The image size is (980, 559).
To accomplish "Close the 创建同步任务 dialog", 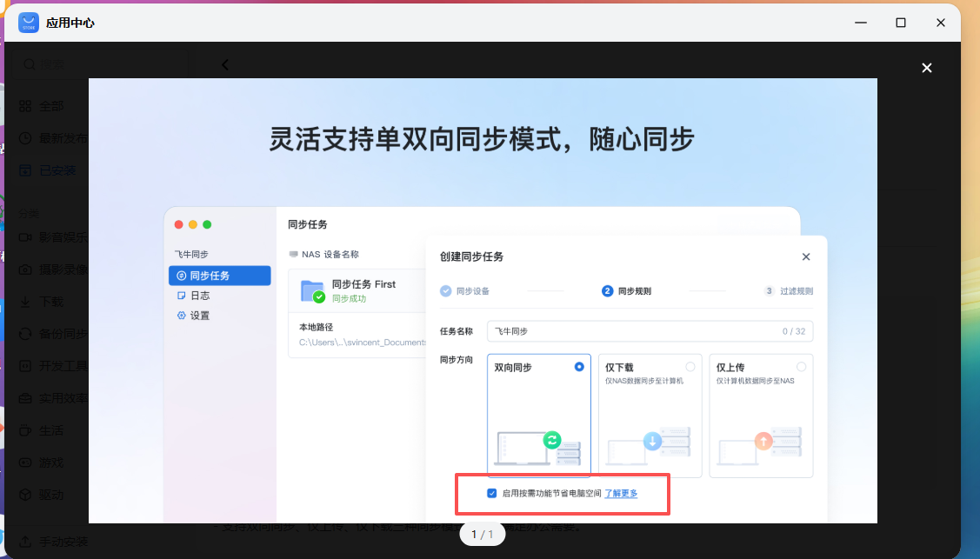I will pos(805,256).
